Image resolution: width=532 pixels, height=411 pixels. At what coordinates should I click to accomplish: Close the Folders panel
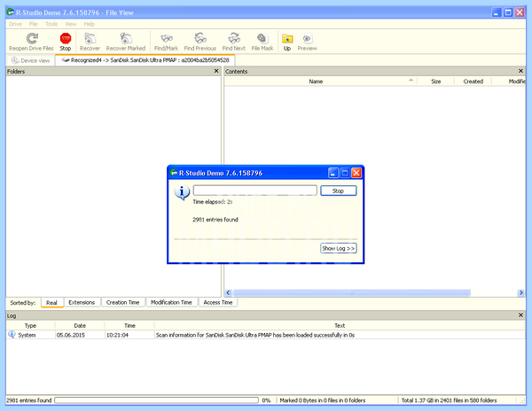click(x=216, y=71)
